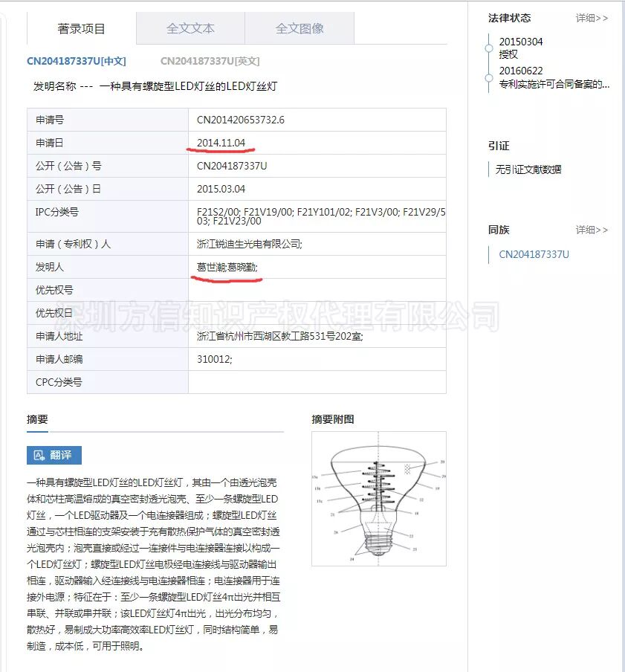Select applicant address 浙江省杭州市西湖区教工路531号202室
The width and height of the screenshot is (625, 672).
(x=279, y=337)
